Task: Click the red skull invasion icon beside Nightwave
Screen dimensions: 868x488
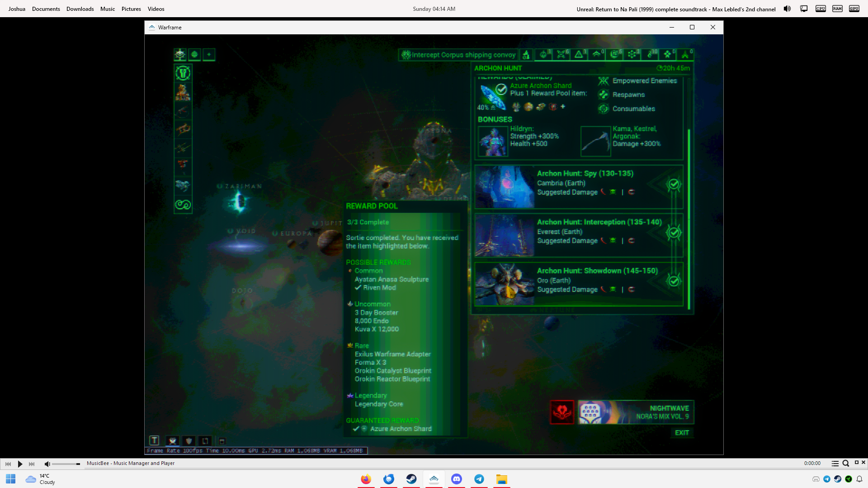Action: [x=562, y=412]
